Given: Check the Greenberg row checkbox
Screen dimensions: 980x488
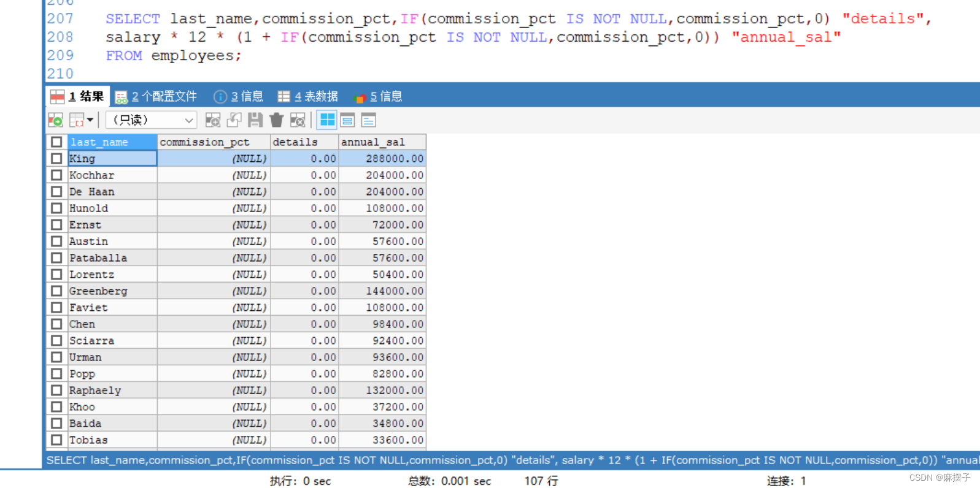Looking at the screenshot, I should [56, 291].
